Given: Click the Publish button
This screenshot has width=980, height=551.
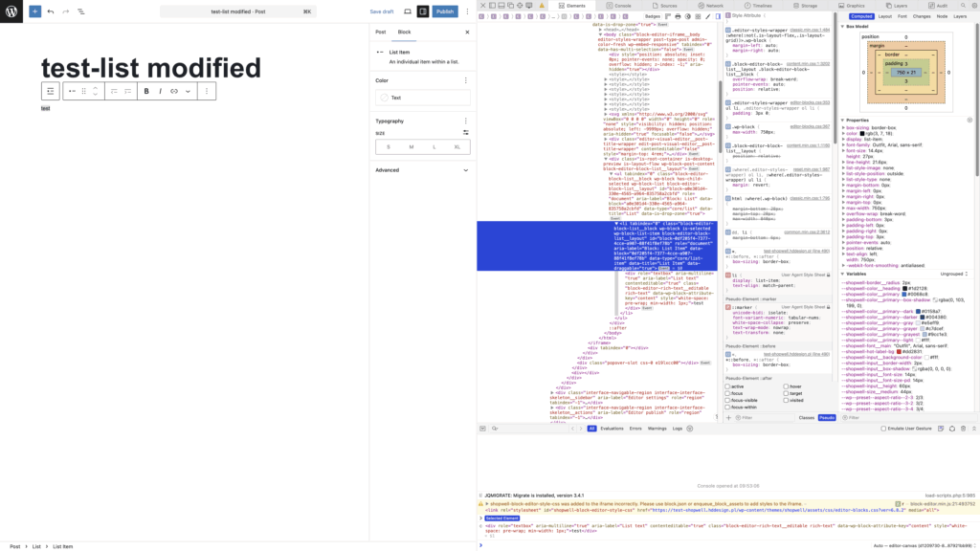Looking at the screenshot, I should click(x=444, y=11).
